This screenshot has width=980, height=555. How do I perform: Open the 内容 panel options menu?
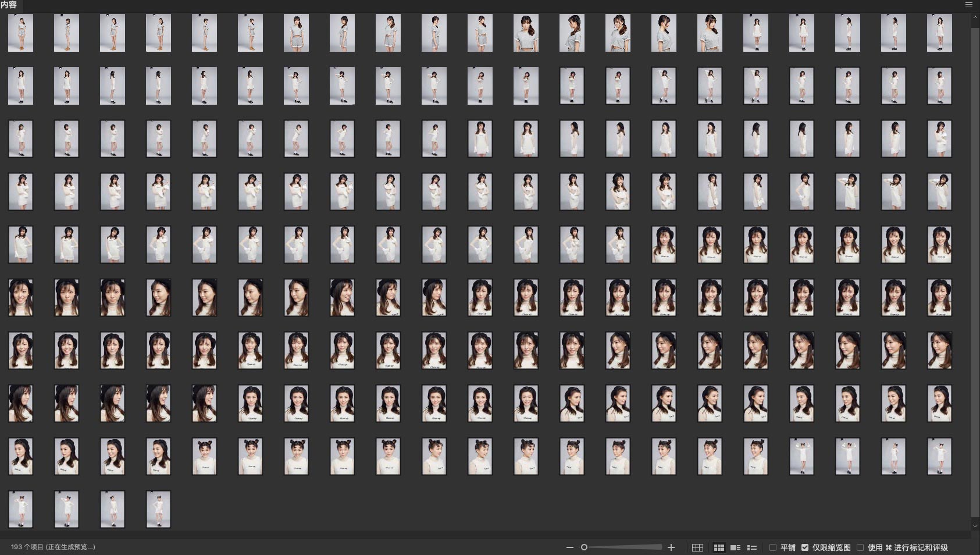[969, 5]
